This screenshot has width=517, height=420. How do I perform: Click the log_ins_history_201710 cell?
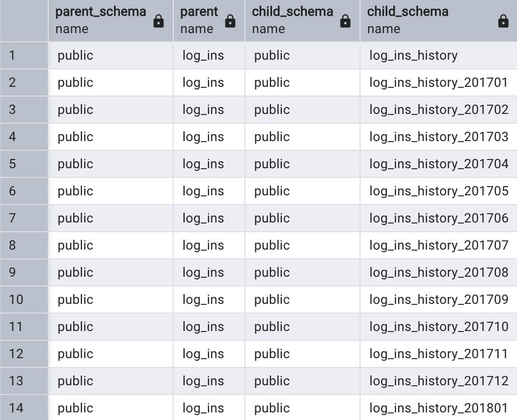[439, 327]
